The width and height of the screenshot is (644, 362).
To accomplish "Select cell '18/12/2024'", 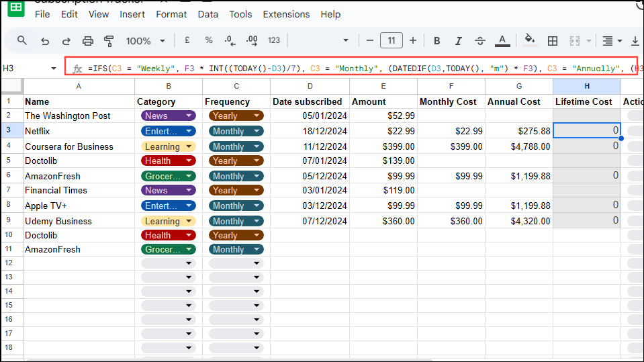I will point(310,131).
